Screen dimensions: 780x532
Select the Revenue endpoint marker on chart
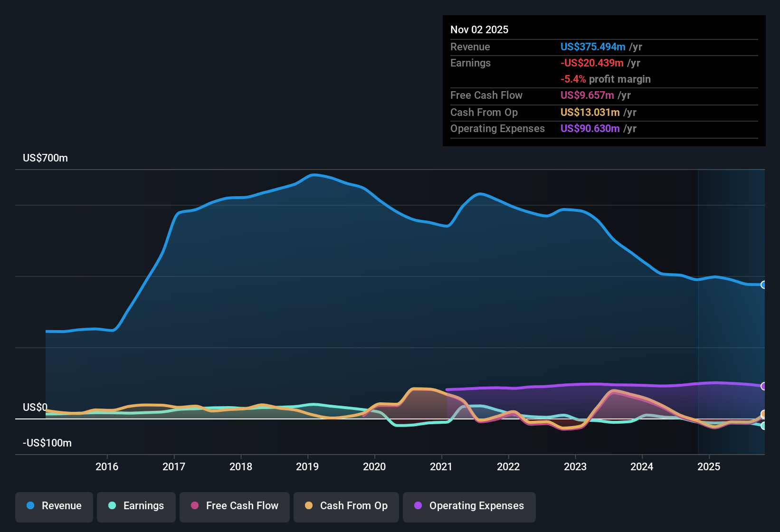click(764, 285)
